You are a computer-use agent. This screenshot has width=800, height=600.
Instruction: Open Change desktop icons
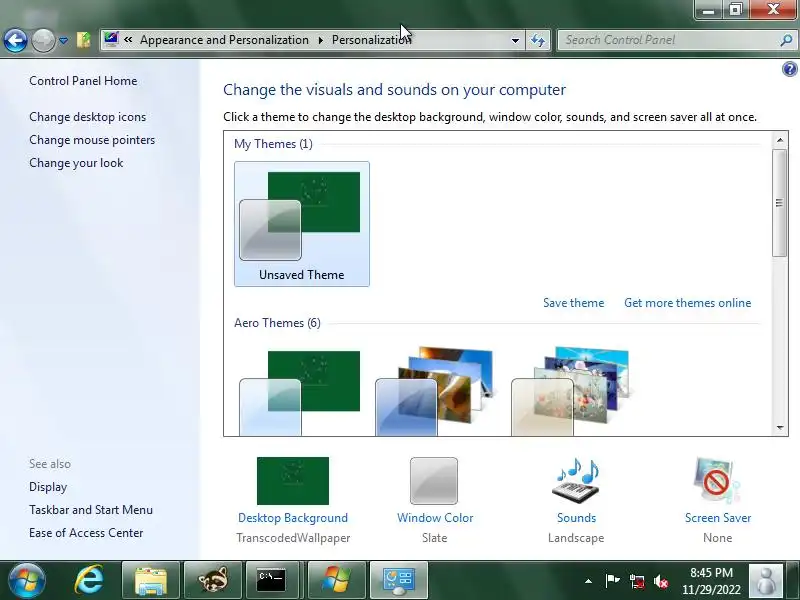pyautogui.click(x=87, y=117)
